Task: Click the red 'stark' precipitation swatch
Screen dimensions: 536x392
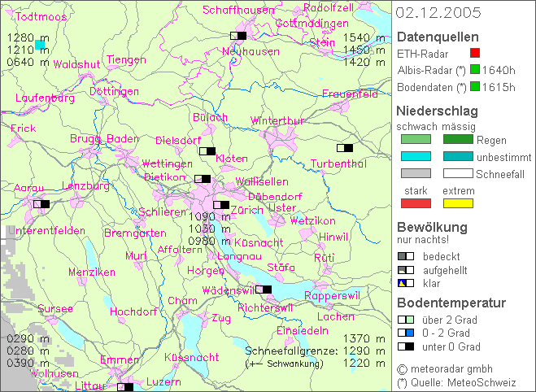Action: [x=416, y=203]
